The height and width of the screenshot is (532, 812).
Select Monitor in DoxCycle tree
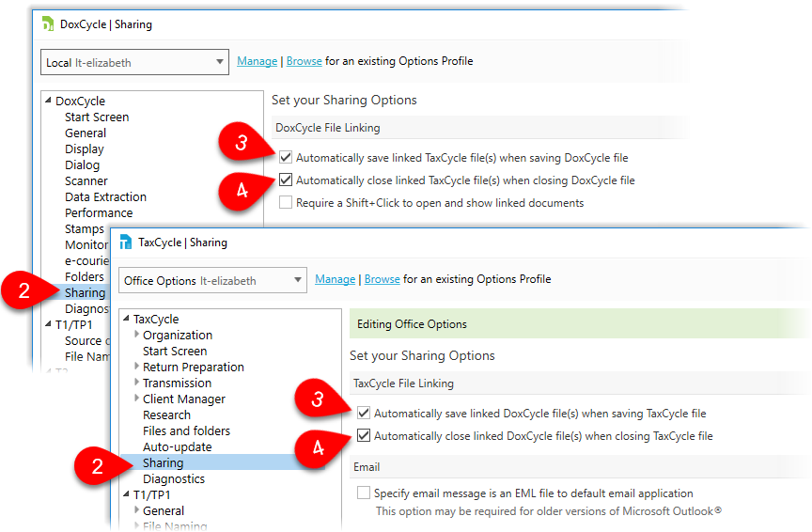(86, 244)
